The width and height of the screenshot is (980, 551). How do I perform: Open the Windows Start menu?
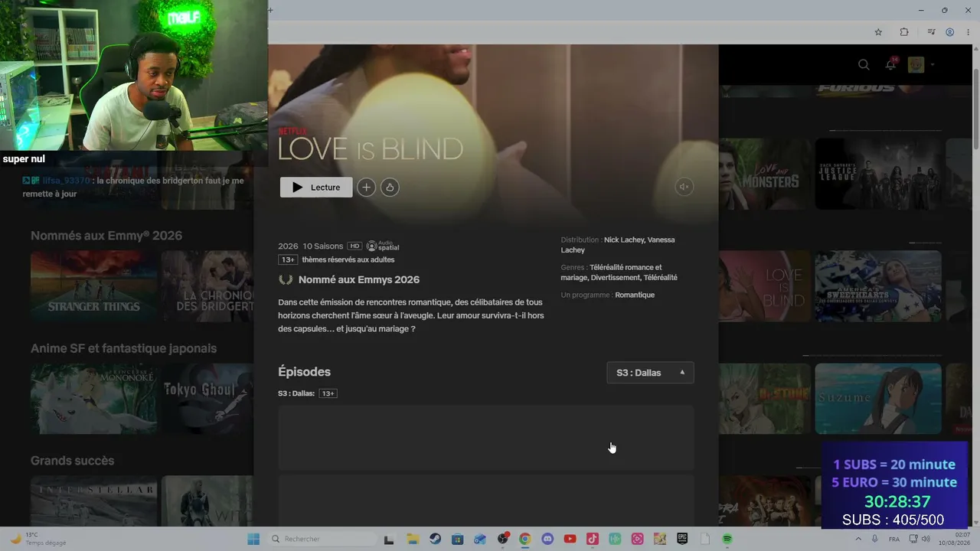(253, 539)
